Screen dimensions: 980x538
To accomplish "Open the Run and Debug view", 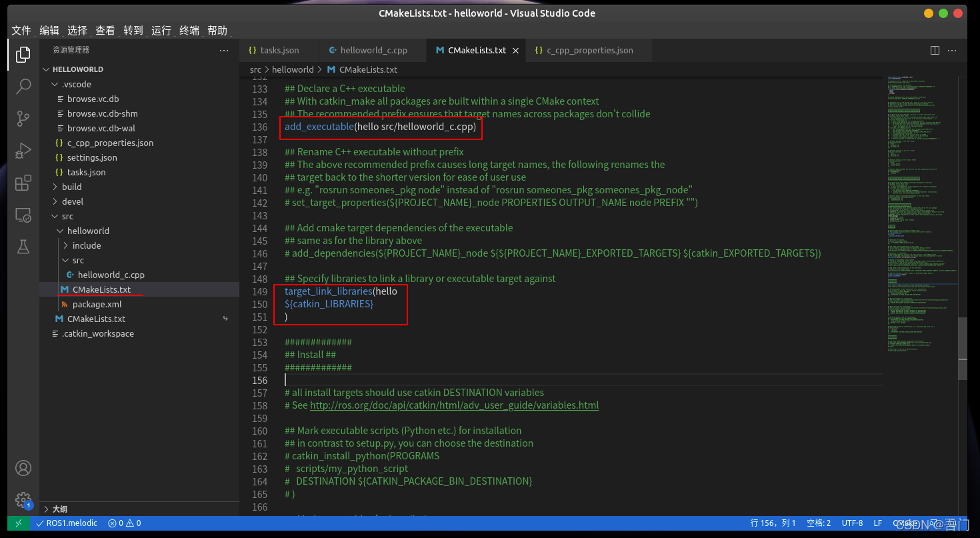I will 23,150.
